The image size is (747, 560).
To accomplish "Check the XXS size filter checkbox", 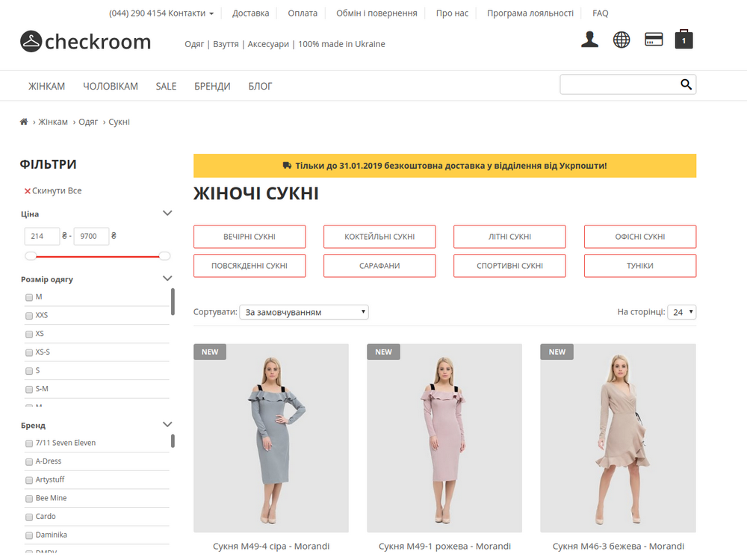I will [x=29, y=316].
